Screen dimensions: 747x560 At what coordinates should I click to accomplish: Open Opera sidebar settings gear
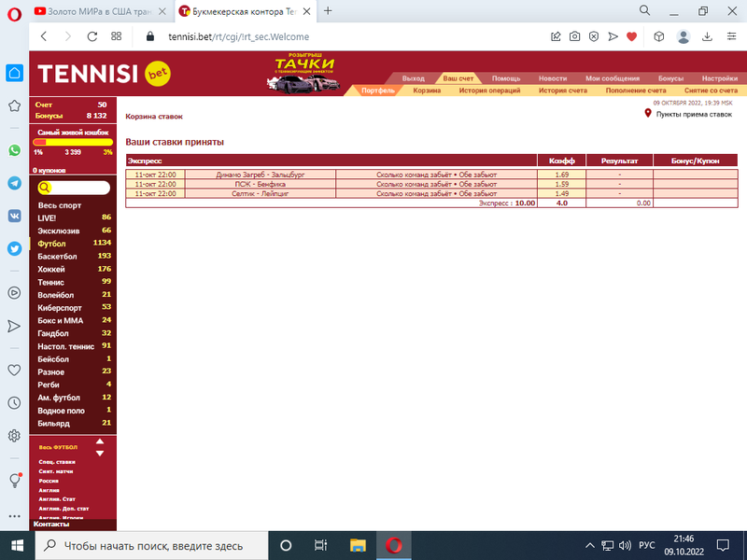14,436
